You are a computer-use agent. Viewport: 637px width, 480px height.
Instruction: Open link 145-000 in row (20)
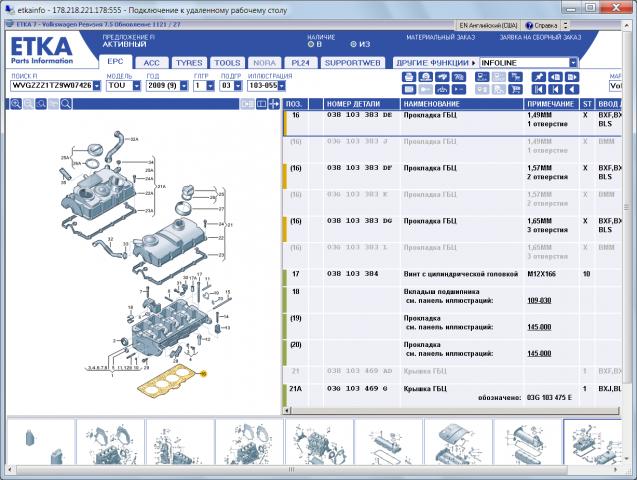[x=539, y=353]
